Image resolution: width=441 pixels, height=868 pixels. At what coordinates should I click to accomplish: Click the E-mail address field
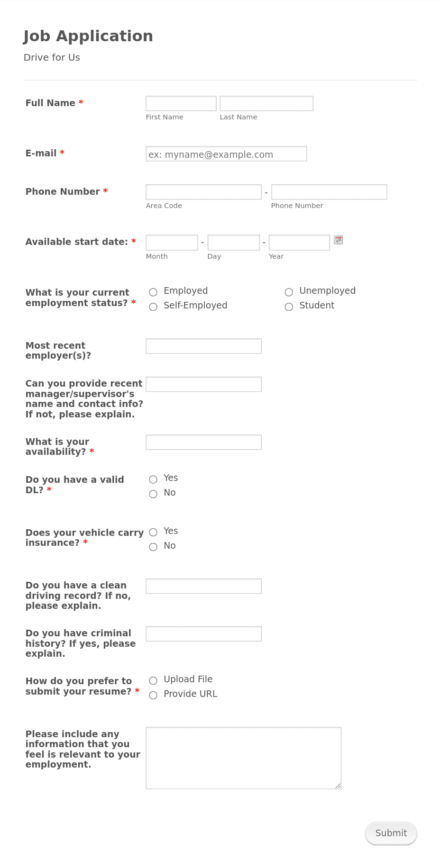[x=226, y=154]
